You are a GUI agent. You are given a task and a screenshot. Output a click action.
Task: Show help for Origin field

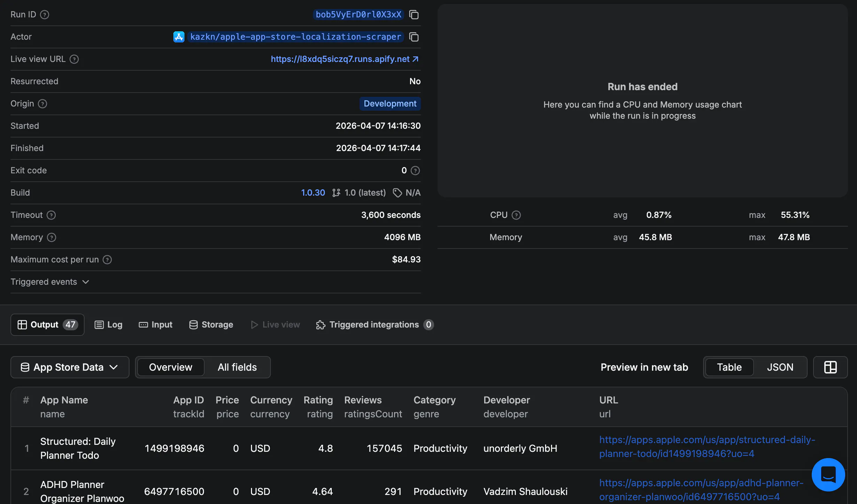coord(42,104)
